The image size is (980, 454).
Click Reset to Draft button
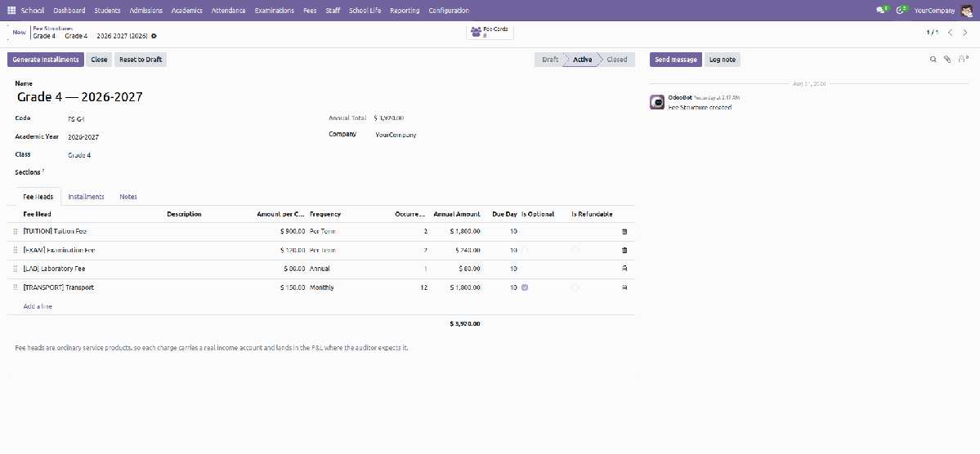141,60
